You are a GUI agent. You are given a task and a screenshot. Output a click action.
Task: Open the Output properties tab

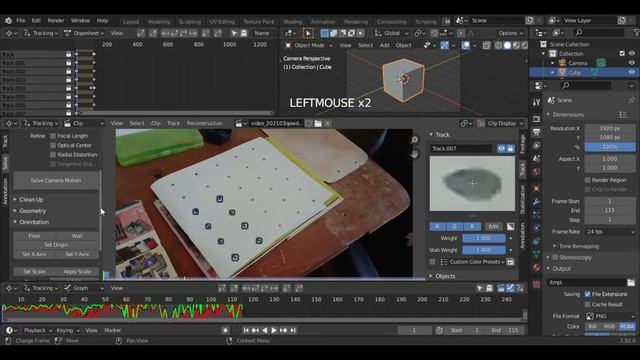tap(536, 132)
